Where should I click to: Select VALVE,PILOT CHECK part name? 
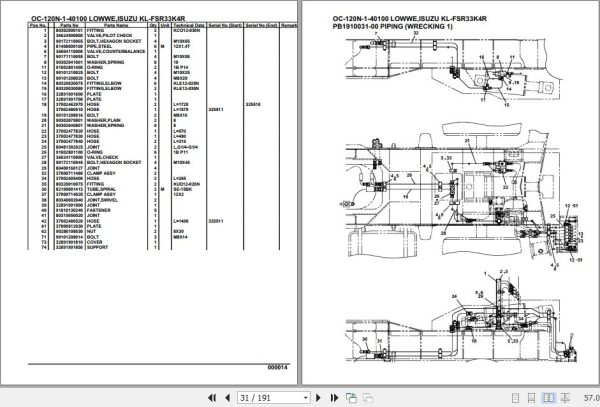coord(109,36)
